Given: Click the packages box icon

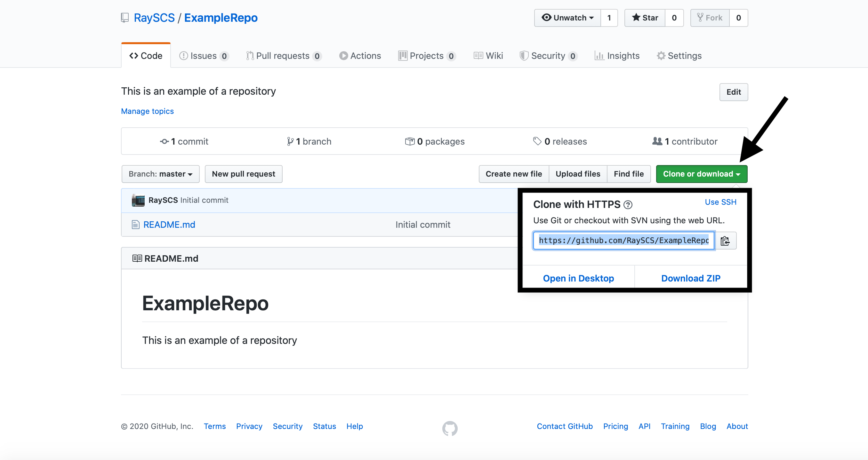Looking at the screenshot, I should pyautogui.click(x=410, y=141).
